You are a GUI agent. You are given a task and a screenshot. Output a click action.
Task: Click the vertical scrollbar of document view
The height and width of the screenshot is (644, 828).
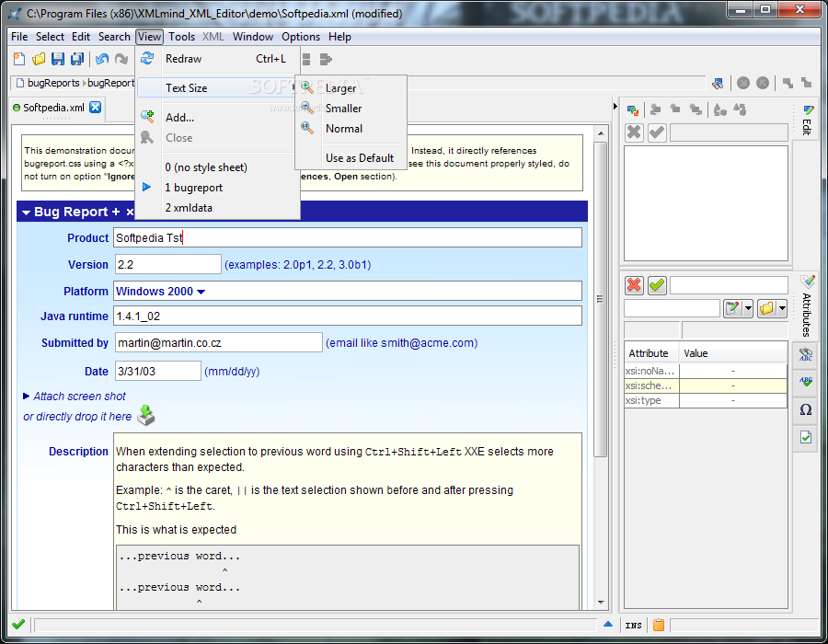(x=601, y=298)
